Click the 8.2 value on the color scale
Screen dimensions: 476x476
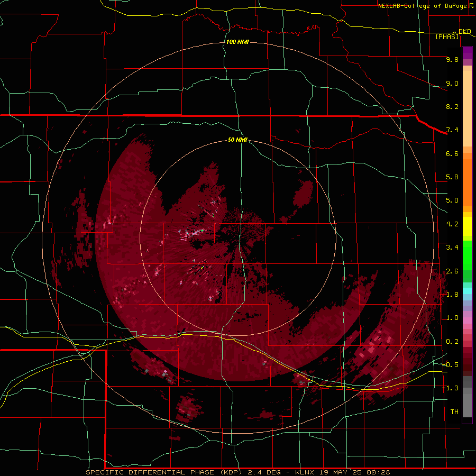(x=452, y=106)
